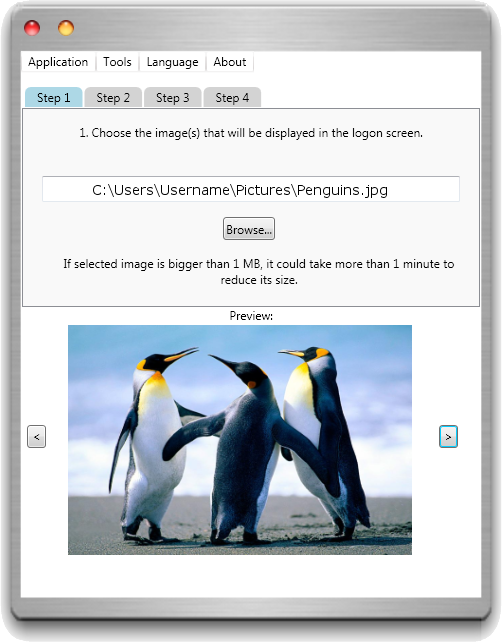This screenshot has width=502, height=642.
Task: Click the 1 MB size warning text
Action: (259, 272)
